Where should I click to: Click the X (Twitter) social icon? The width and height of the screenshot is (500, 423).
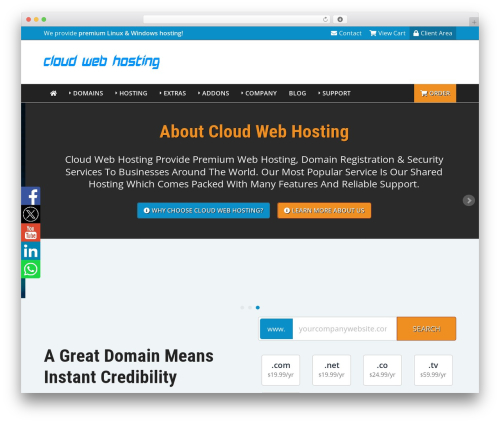31,214
